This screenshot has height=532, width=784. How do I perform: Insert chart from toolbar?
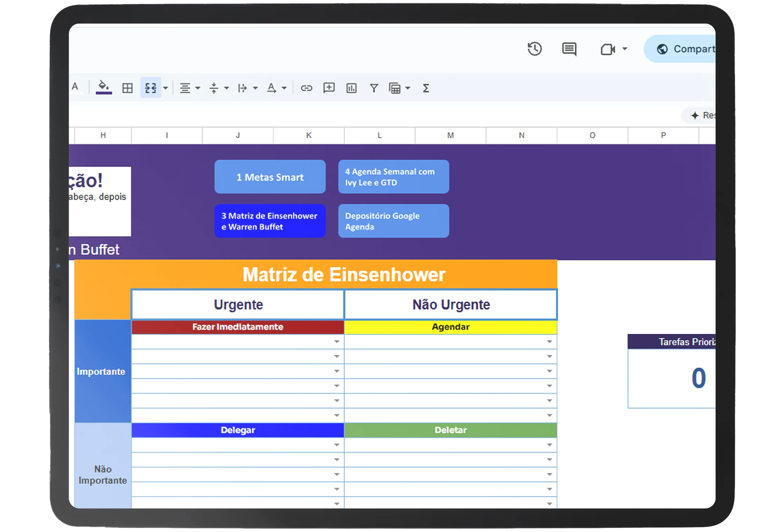[x=351, y=88]
